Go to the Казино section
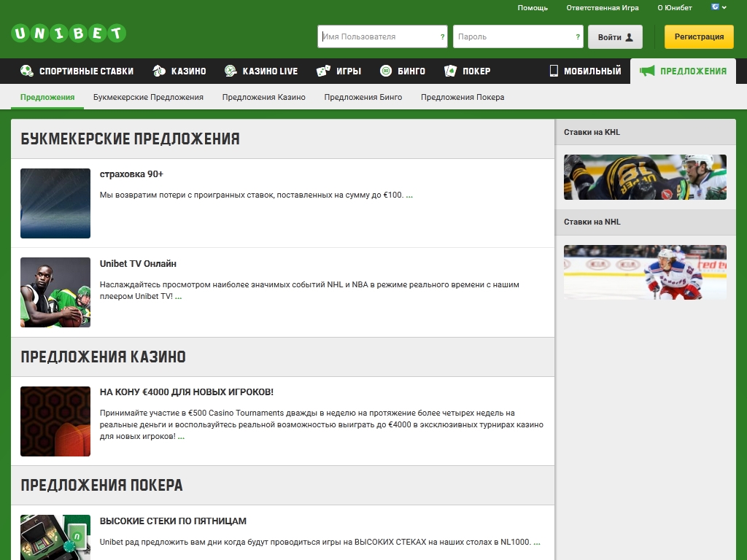The width and height of the screenshot is (747, 560). pyautogui.click(x=179, y=71)
